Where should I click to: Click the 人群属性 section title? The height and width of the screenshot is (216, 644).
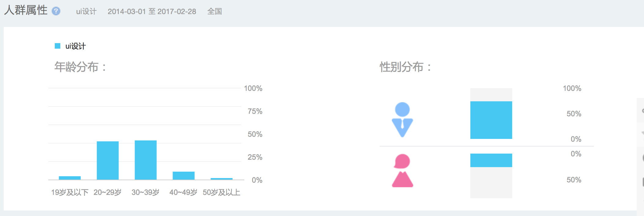pyautogui.click(x=26, y=10)
